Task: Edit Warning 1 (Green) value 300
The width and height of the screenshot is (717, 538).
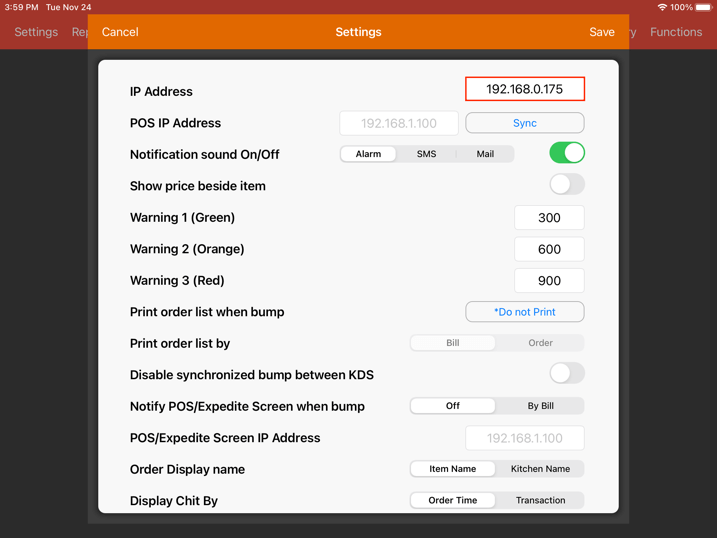Action: tap(549, 218)
